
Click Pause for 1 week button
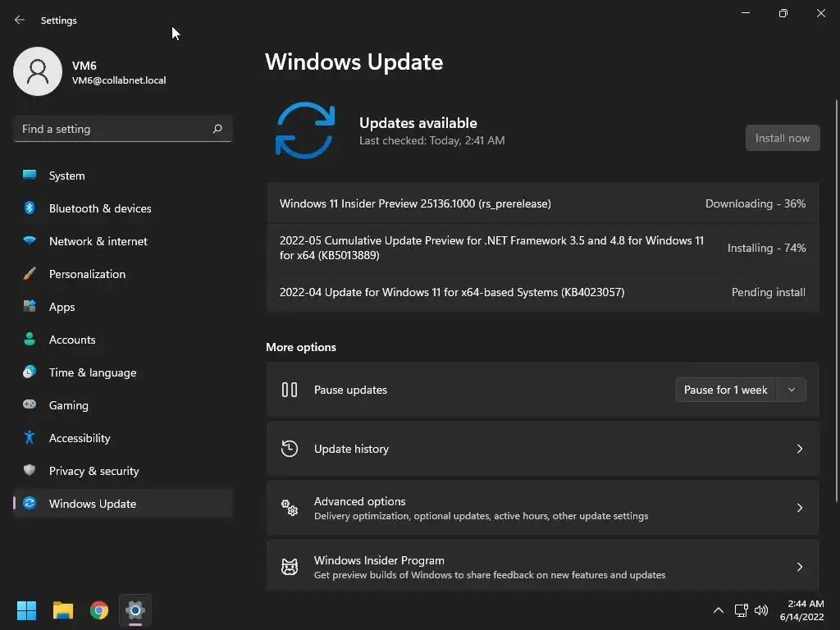725,390
